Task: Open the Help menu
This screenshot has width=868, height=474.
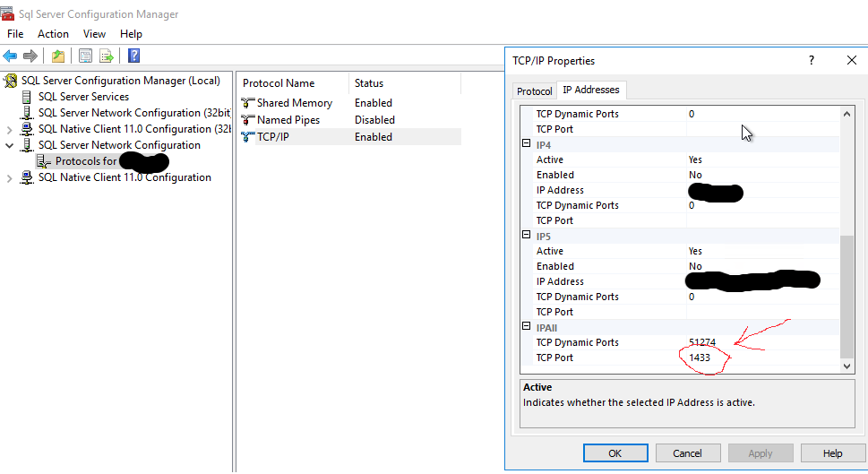Action: 131,34
